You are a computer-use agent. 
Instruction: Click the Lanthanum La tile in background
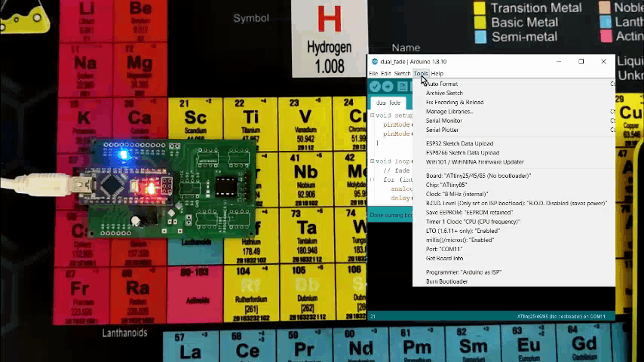pos(191,346)
